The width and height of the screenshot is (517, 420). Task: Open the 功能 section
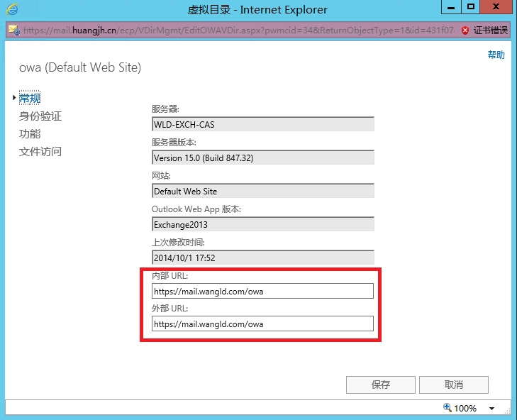(x=30, y=133)
